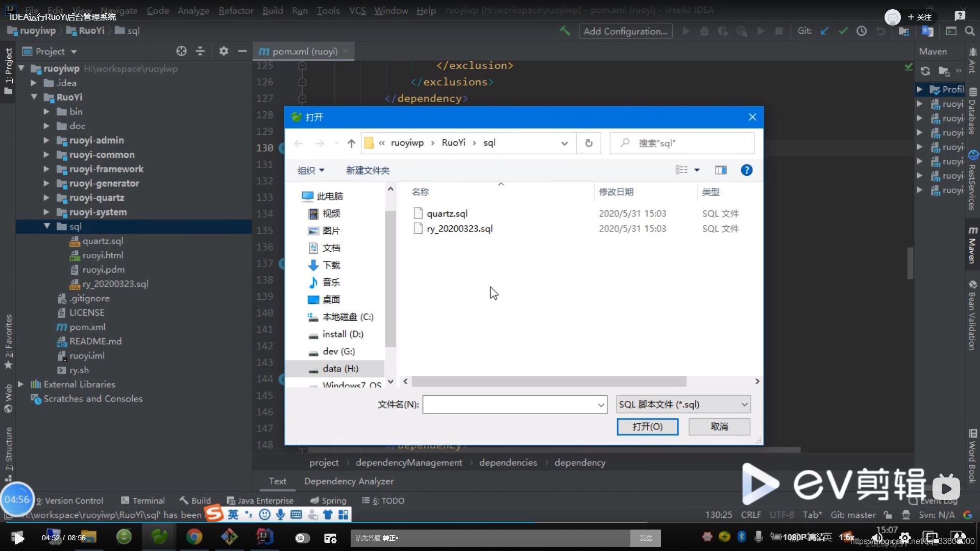The image size is (980, 551).
Task: Open the Refactor menu
Action: tap(236, 10)
